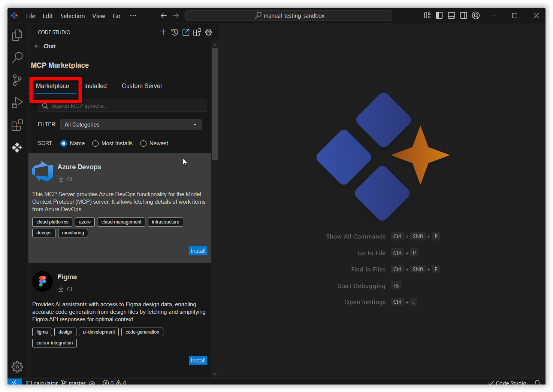Open remote window indicator in status bar
The height and width of the screenshot is (392, 553).
[x=14, y=382]
